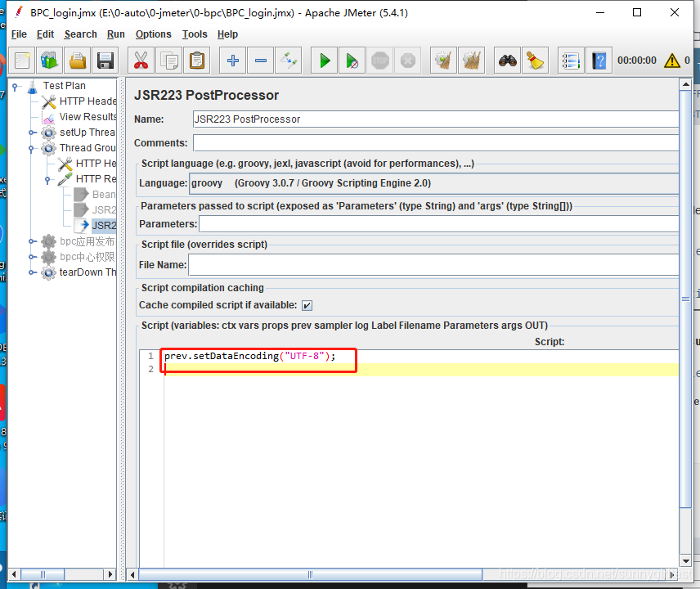Click the Copy icon in toolbar
The height and width of the screenshot is (589, 700).
point(169,61)
